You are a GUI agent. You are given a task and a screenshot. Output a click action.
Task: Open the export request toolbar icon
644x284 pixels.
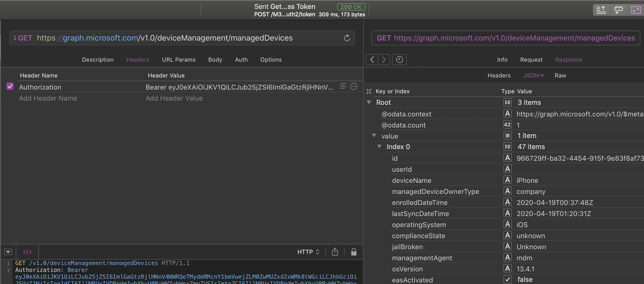coord(601,10)
